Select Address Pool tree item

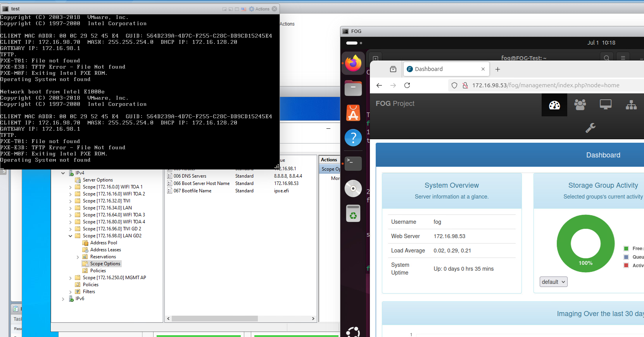(104, 243)
